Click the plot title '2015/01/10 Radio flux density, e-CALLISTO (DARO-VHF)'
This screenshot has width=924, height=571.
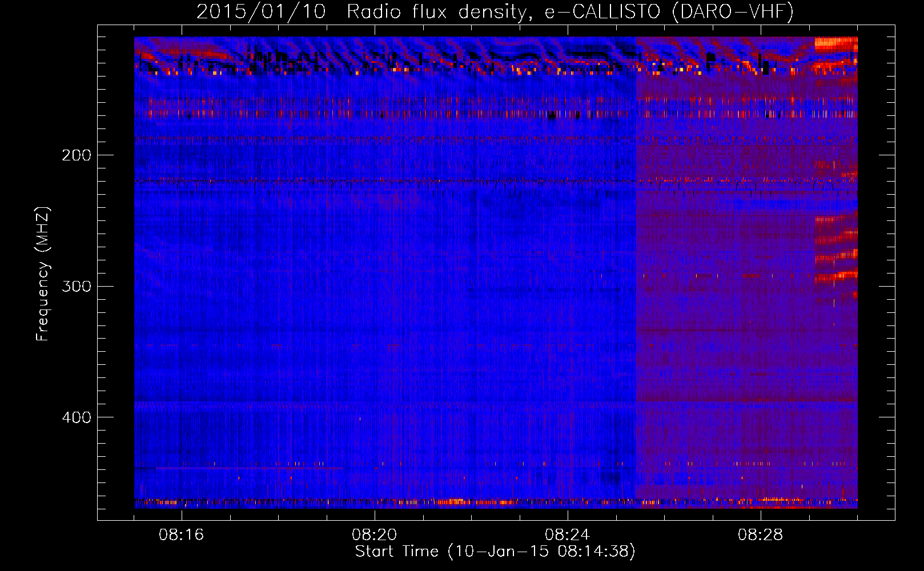(x=495, y=12)
